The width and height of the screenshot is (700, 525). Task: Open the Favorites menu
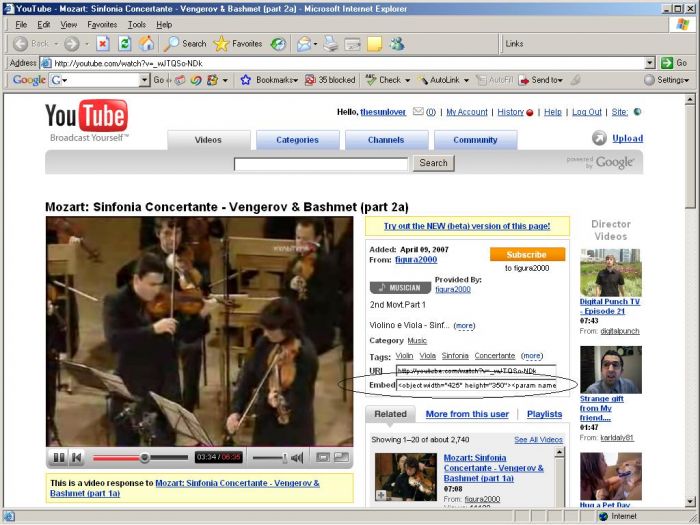pos(102,25)
